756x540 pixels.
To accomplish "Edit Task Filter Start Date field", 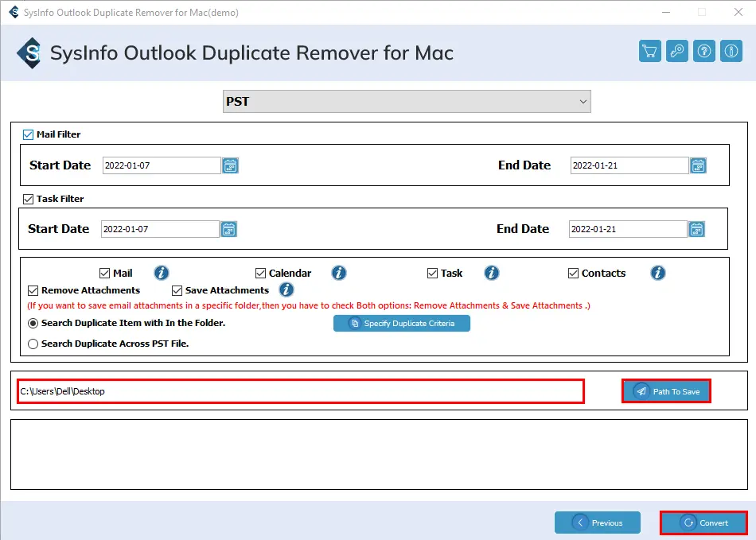I will click(x=160, y=229).
